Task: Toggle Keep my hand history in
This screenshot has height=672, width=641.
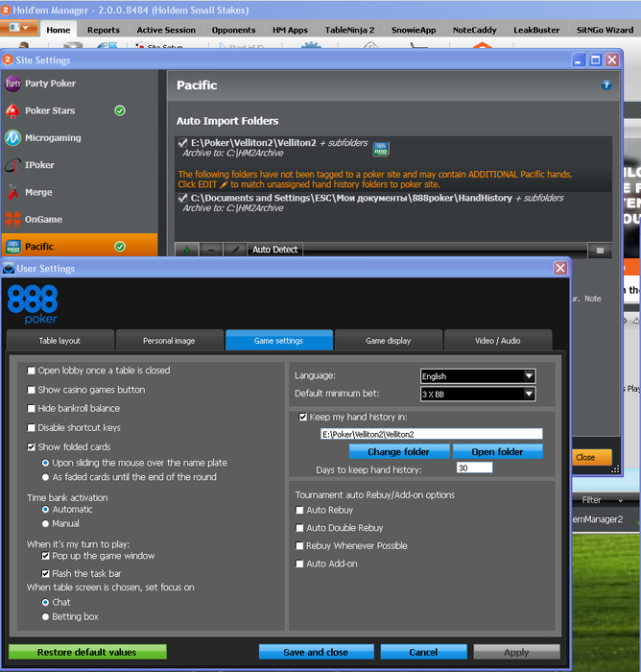Action: coord(303,417)
